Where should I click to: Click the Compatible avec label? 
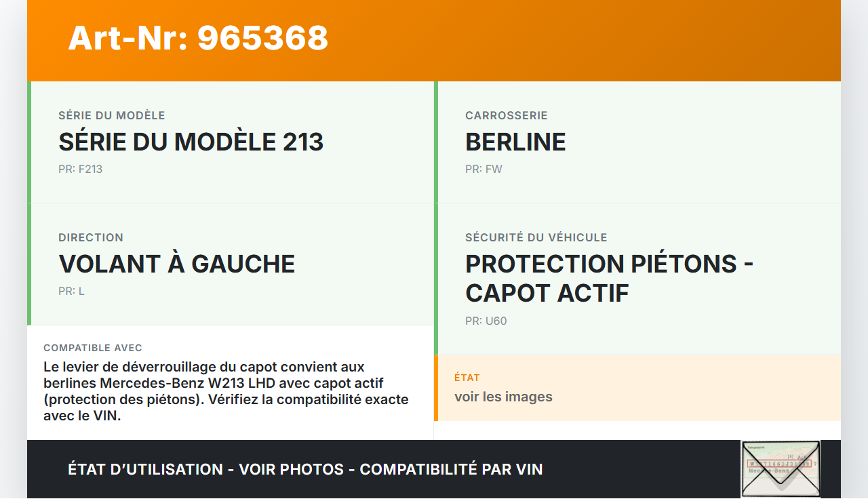click(x=93, y=348)
